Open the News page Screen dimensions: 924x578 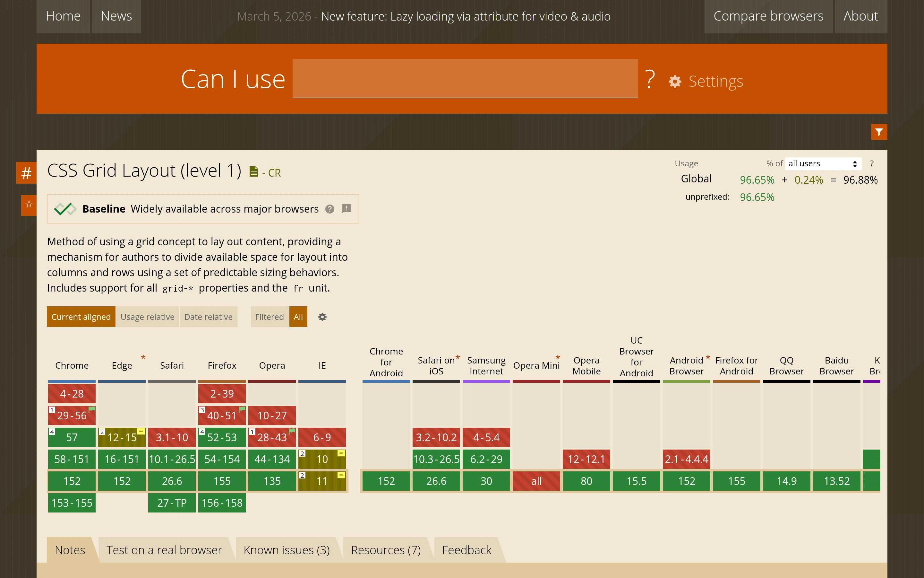116,16
